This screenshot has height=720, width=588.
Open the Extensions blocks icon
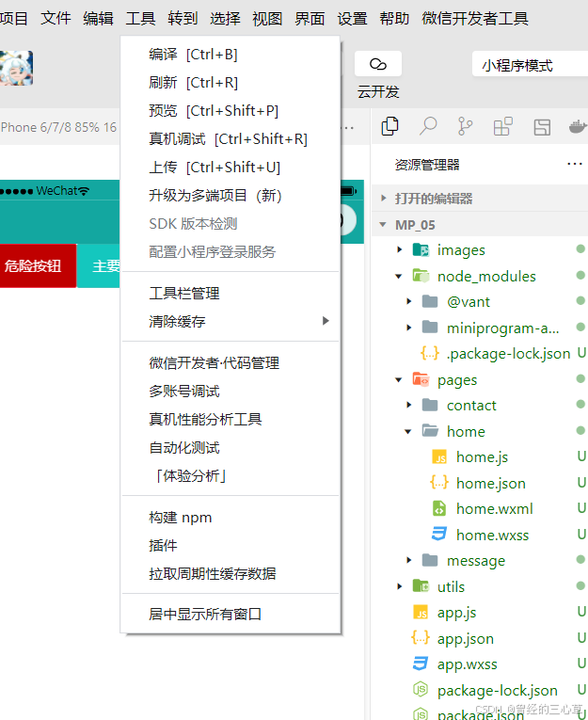[502, 126]
